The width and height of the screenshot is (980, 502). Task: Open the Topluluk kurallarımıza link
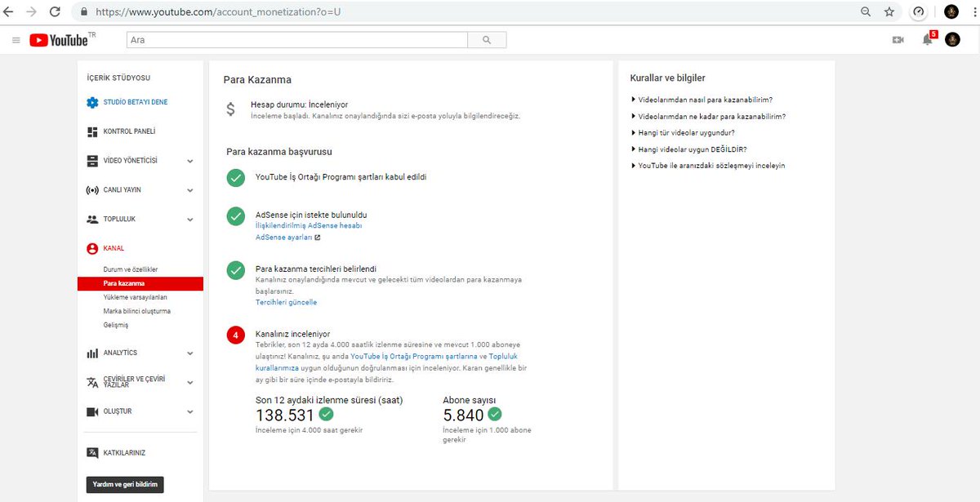[x=387, y=362]
